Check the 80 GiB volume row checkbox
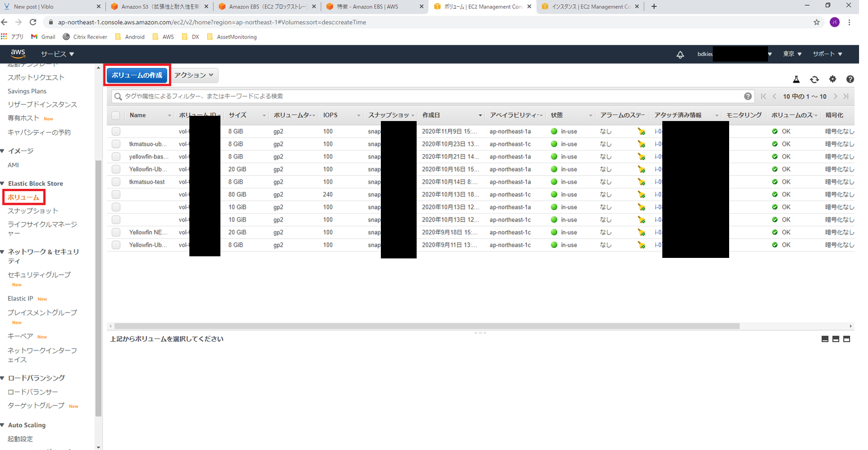 (116, 194)
